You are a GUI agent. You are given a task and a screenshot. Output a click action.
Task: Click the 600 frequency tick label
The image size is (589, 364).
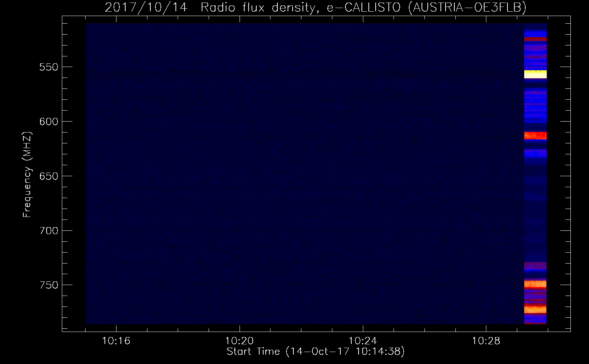(49, 122)
